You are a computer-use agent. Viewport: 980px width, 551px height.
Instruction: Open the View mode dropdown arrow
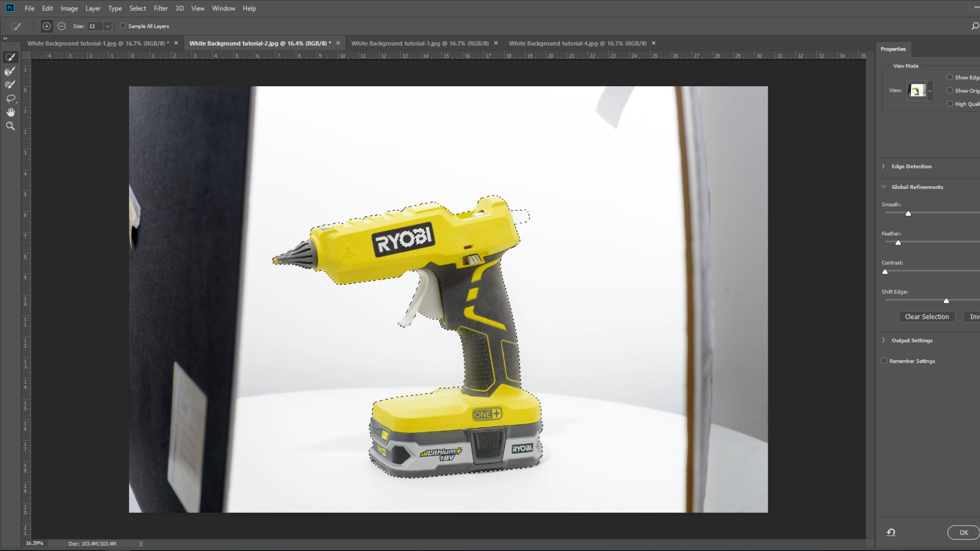point(930,91)
